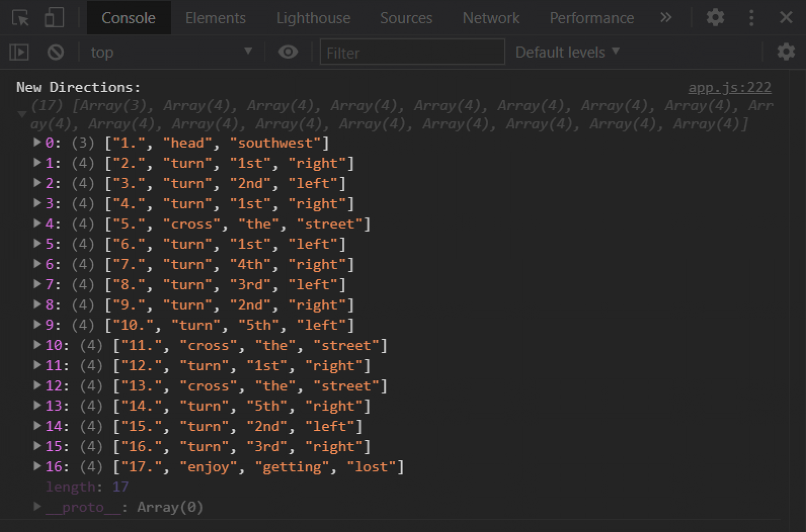The width and height of the screenshot is (806, 532).
Task: Expand array item 15 turn 3rd right
Action: pyautogui.click(x=37, y=445)
